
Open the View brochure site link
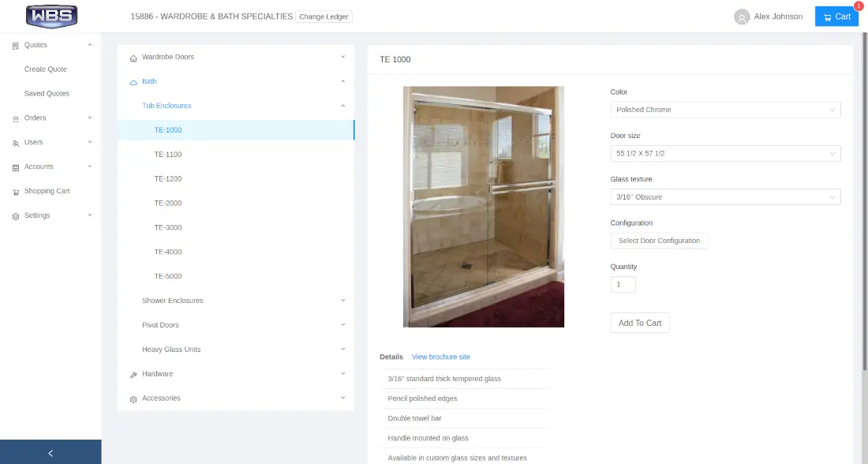pyautogui.click(x=440, y=357)
